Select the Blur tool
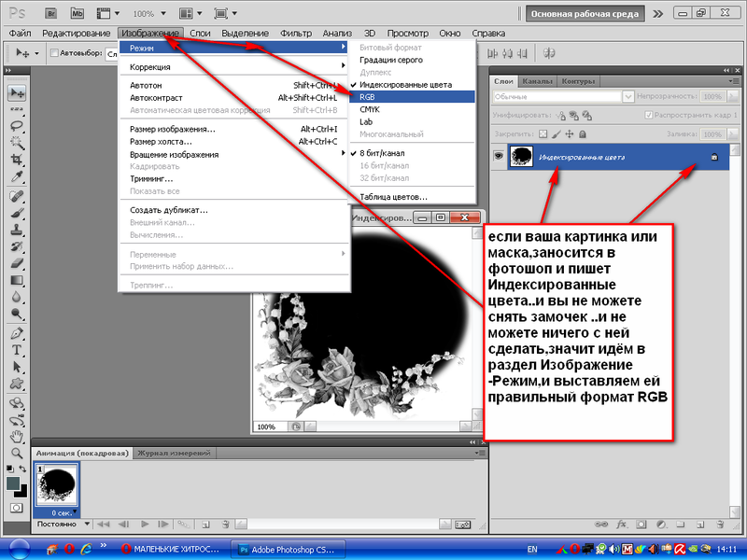This screenshot has width=747, height=560. click(17, 297)
